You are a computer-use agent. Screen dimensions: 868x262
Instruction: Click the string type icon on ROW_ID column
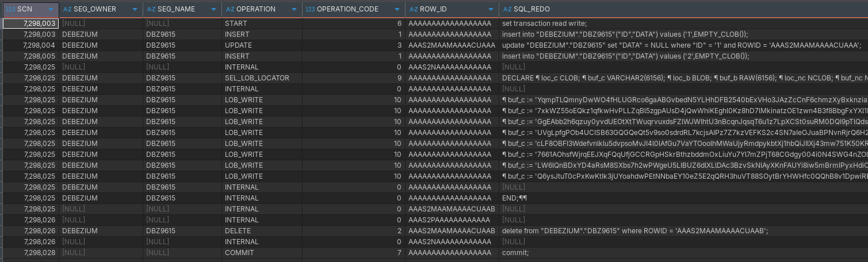coord(413,9)
